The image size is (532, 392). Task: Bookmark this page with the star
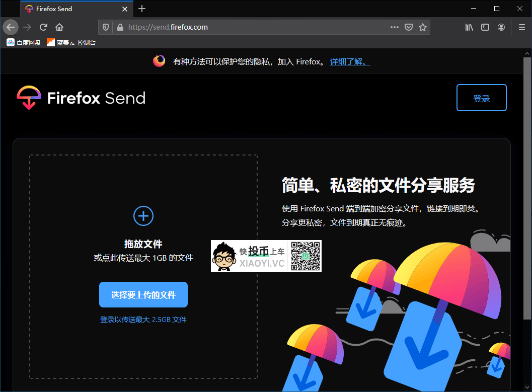click(423, 27)
